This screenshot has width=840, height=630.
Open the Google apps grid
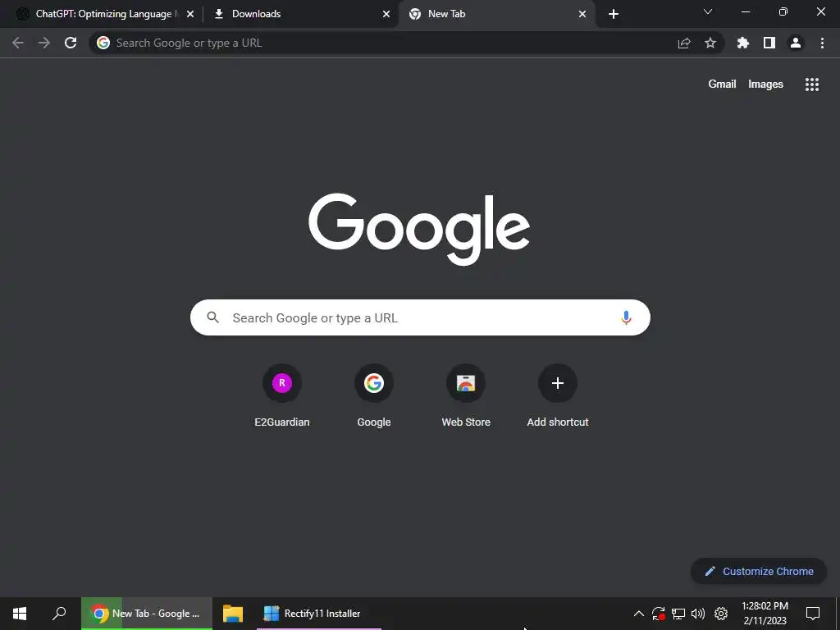coord(812,84)
